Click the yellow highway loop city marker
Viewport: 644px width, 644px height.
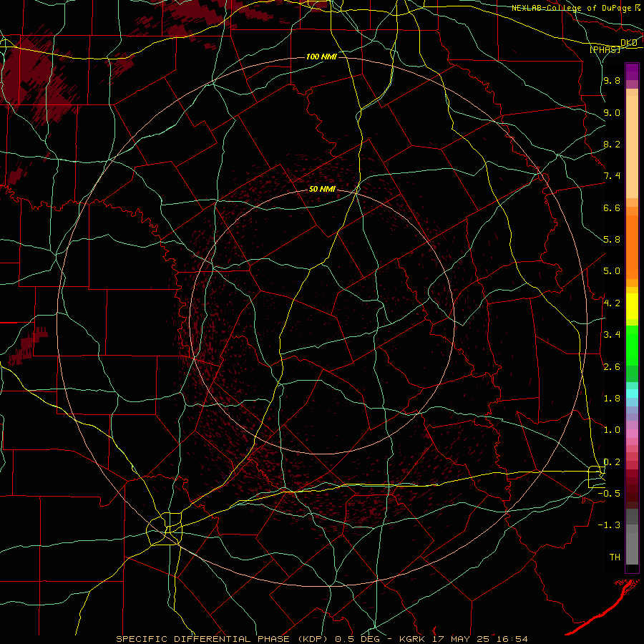[165, 529]
